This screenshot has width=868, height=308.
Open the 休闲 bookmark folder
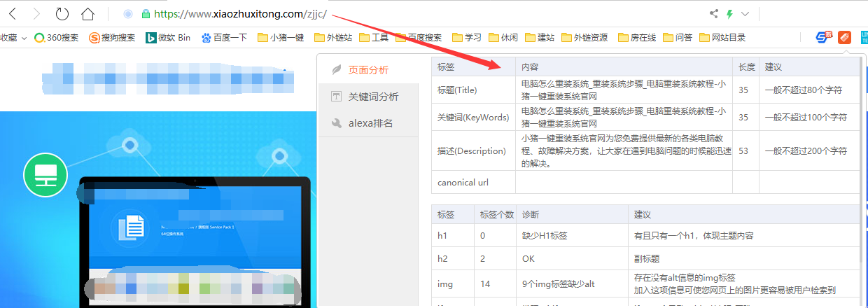pyautogui.click(x=503, y=38)
